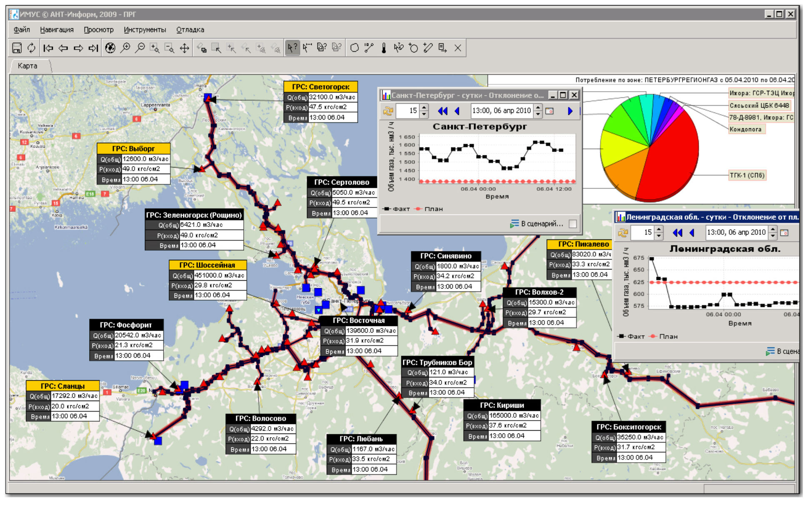Click the Save diskette toolbar icon
The image size is (812, 506).
tap(17, 48)
